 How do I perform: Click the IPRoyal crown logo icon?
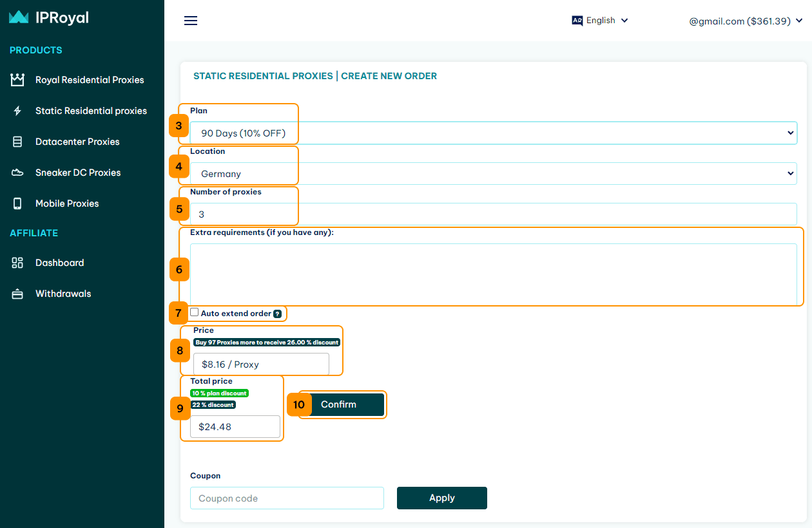(x=19, y=17)
